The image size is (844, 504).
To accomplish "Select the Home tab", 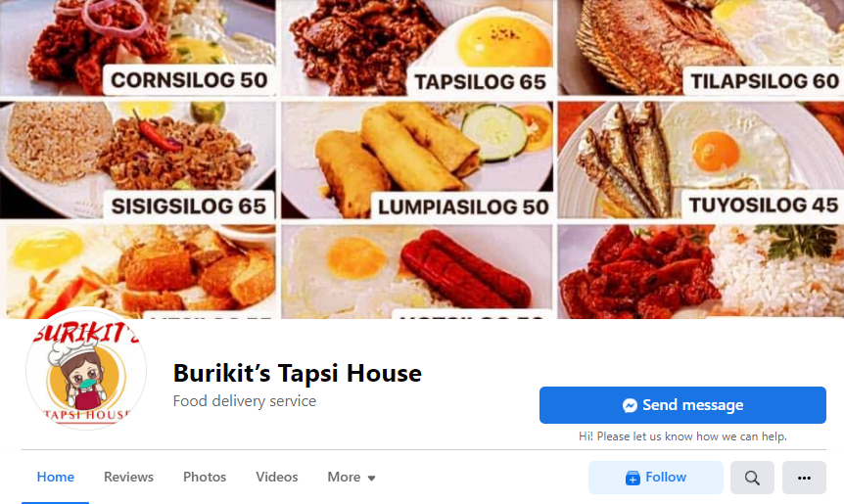I will point(56,478).
